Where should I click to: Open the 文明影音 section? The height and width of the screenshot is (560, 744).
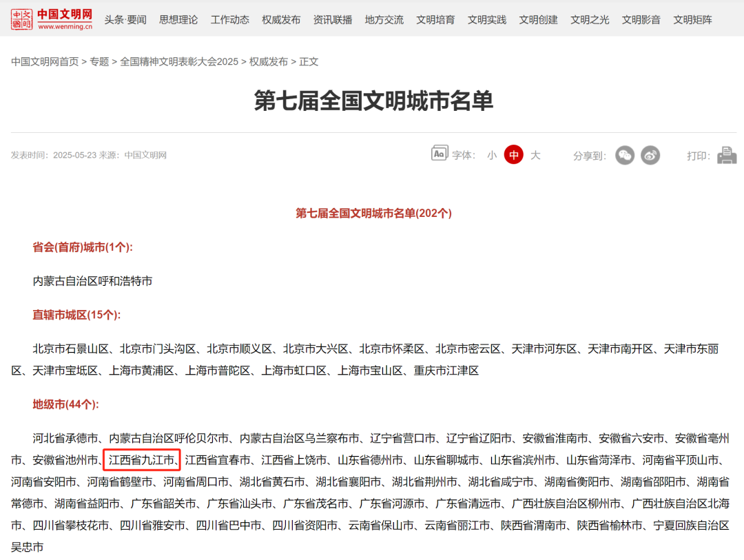(x=641, y=19)
